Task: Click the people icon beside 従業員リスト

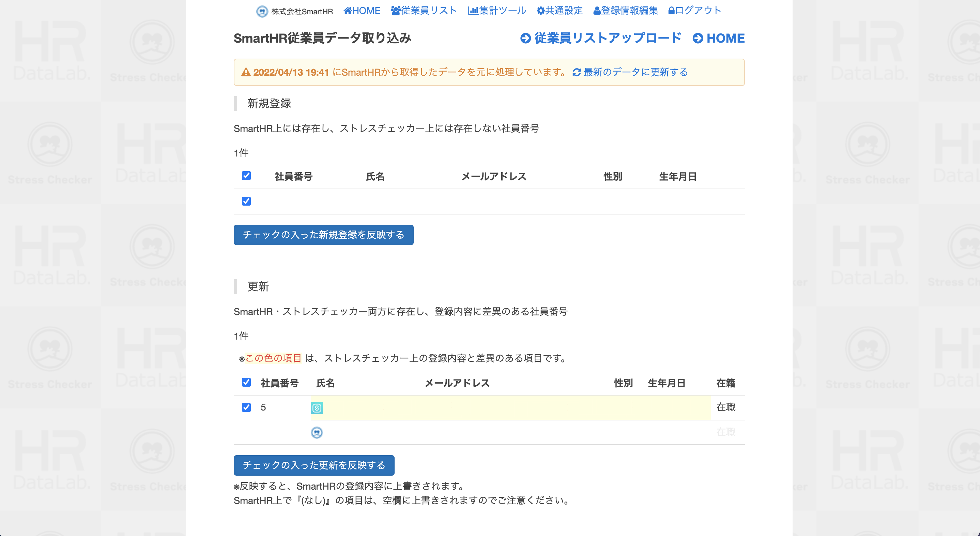Action: pyautogui.click(x=396, y=11)
